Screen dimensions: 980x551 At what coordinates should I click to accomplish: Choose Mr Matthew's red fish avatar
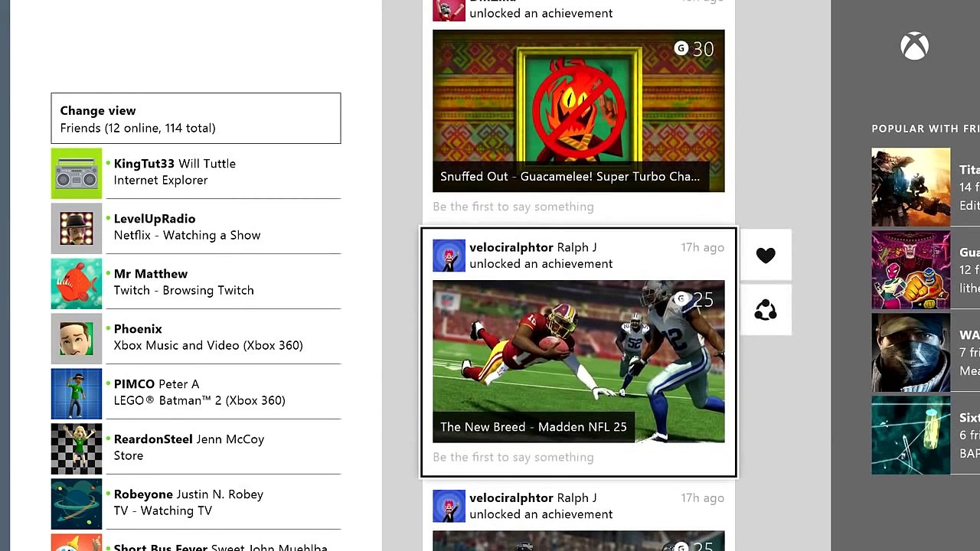[x=77, y=284]
